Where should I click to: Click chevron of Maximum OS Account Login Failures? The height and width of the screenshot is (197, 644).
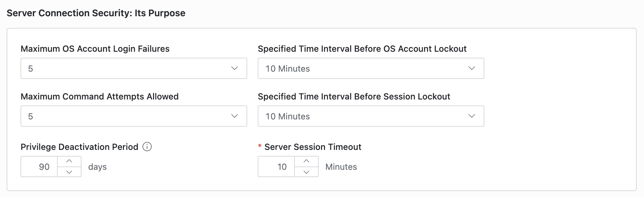[x=235, y=68]
